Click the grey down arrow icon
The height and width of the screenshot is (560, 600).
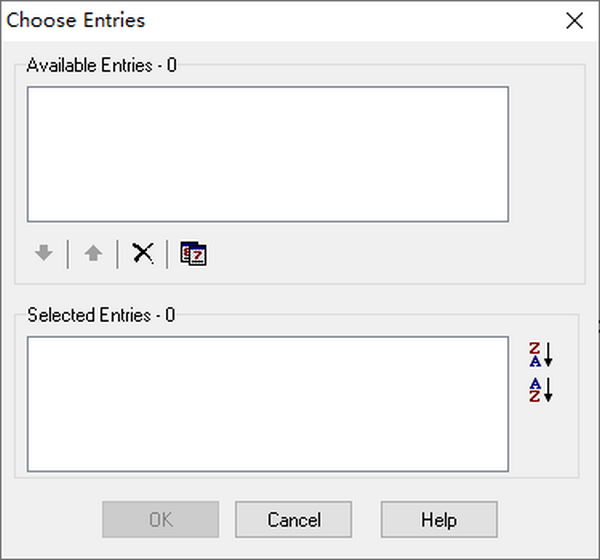click(x=43, y=254)
